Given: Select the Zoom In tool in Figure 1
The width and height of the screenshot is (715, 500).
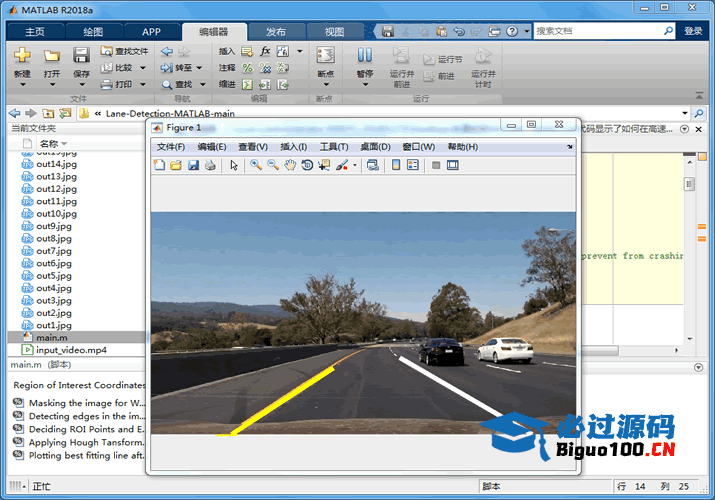Looking at the screenshot, I should (x=256, y=165).
